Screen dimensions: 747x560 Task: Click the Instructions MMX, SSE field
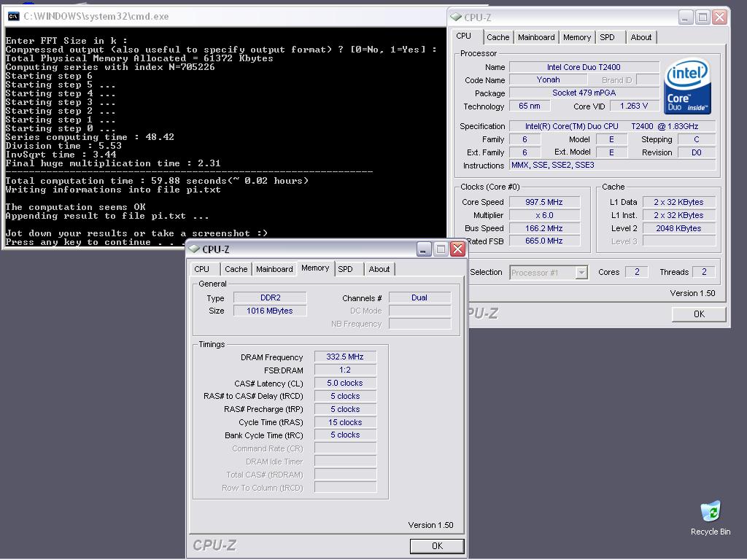[x=612, y=166]
